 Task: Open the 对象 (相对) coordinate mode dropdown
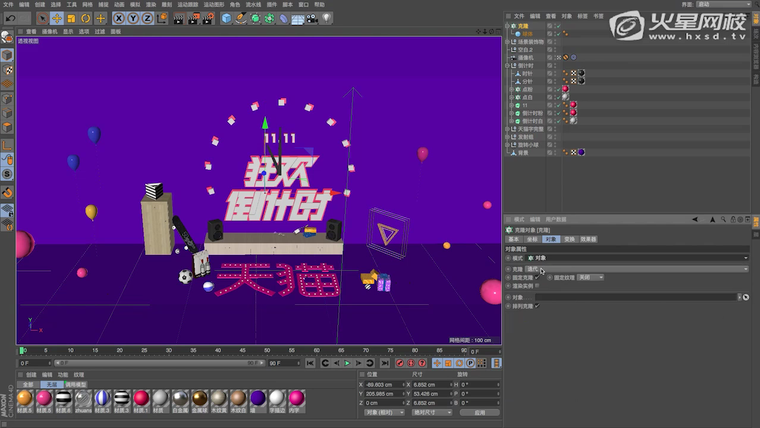384,412
